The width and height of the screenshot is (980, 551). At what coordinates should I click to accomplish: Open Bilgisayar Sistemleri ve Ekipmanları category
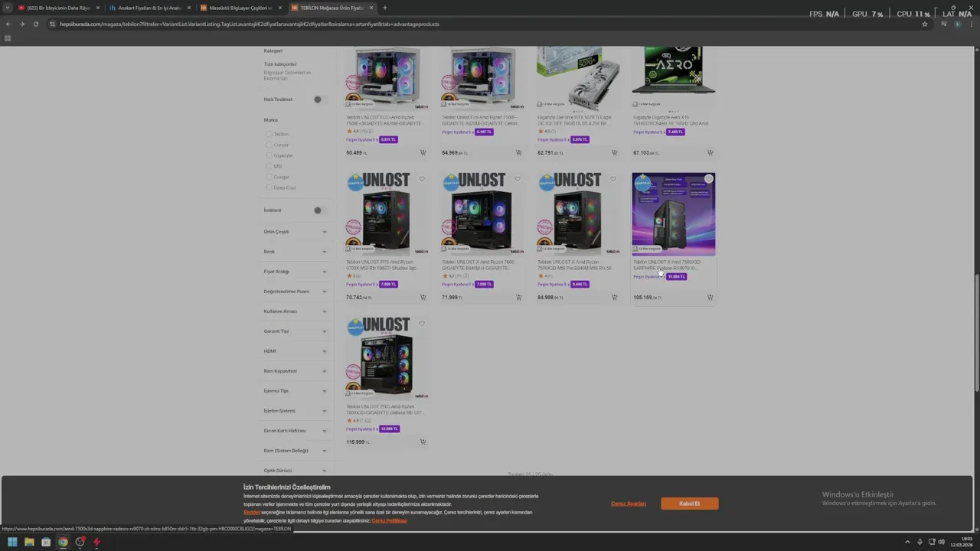coord(288,75)
